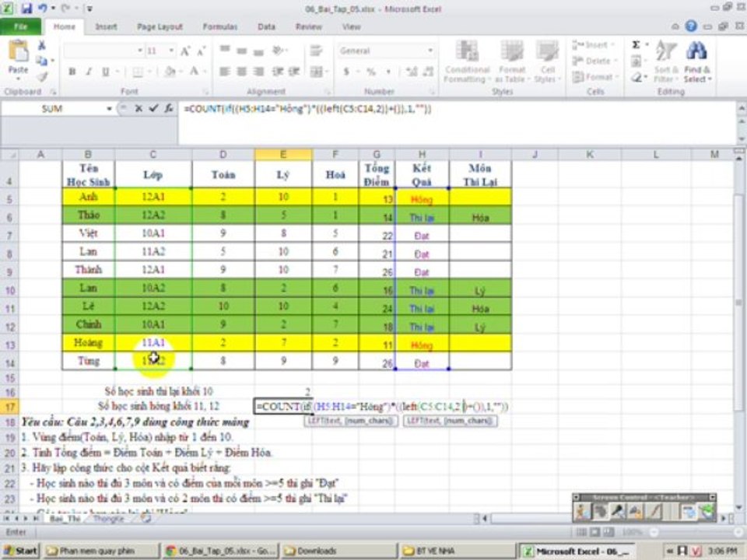Click the Align Text Right icon

(x=258, y=72)
